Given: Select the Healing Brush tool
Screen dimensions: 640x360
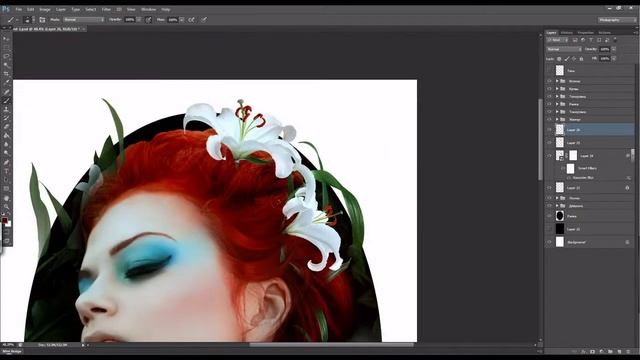Looking at the screenshot, I should pos(6,92).
